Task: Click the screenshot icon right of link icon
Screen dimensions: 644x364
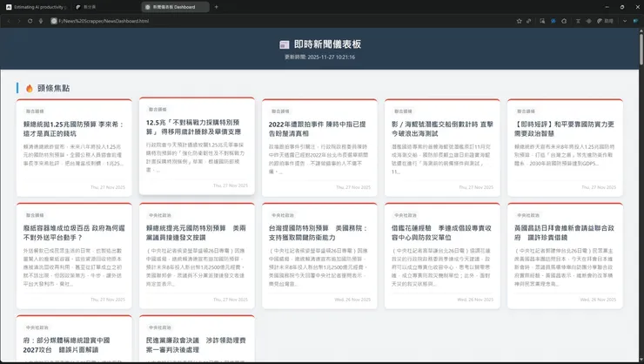Action: click(542, 21)
